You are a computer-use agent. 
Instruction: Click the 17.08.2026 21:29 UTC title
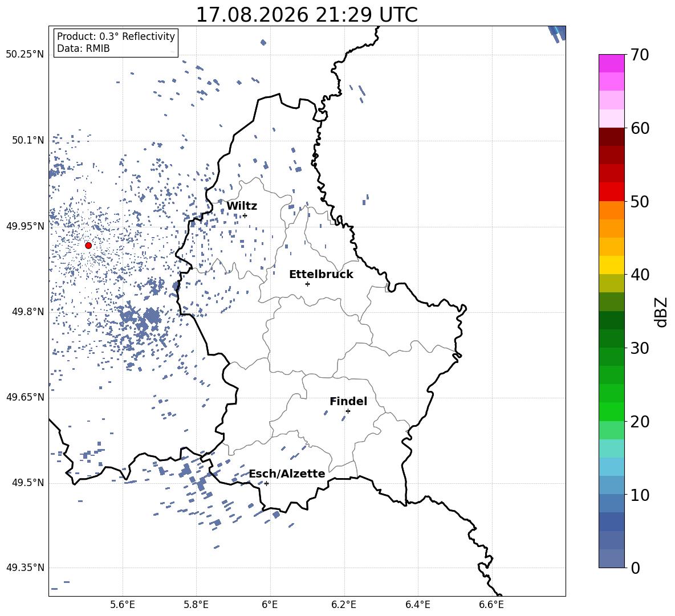click(x=307, y=15)
